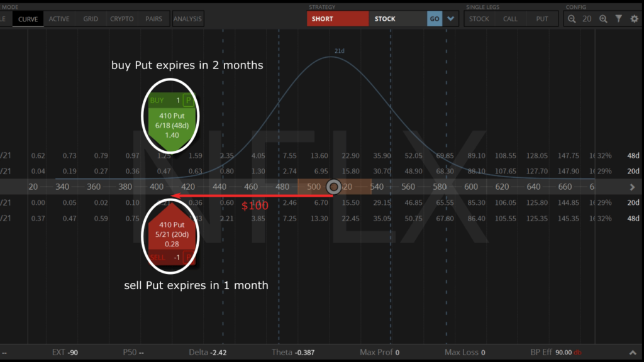Click the Theta -0.387 readout
The width and height of the screenshot is (644, 362).
[x=293, y=352]
